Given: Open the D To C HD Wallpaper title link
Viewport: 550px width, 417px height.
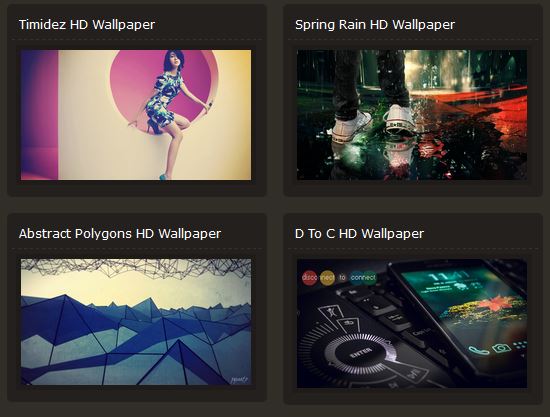Looking at the screenshot, I should pyautogui.click(x=359, y=234).
